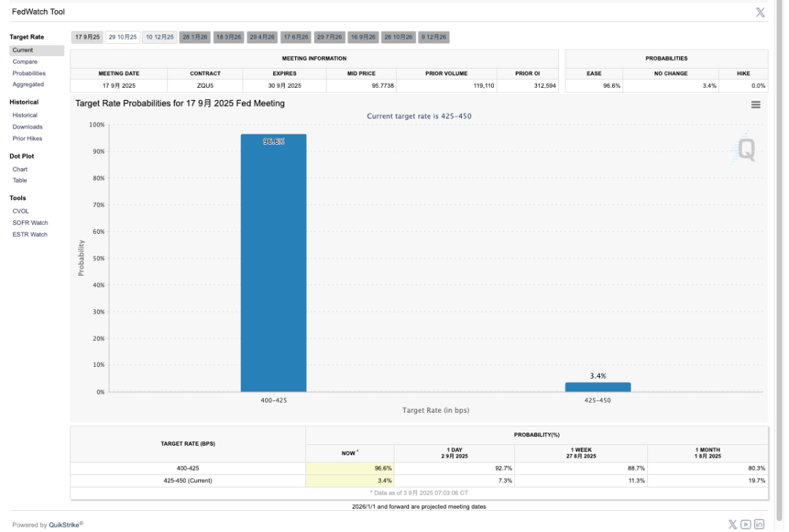Open the YouTube link in the footer
Viewport: 789px width, 532px height.
tap(745, 525)
